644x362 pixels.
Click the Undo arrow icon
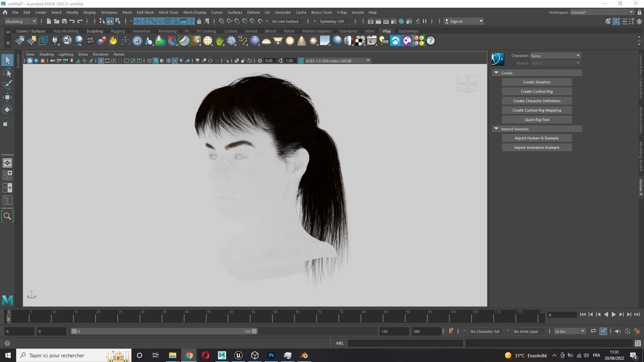72,21
